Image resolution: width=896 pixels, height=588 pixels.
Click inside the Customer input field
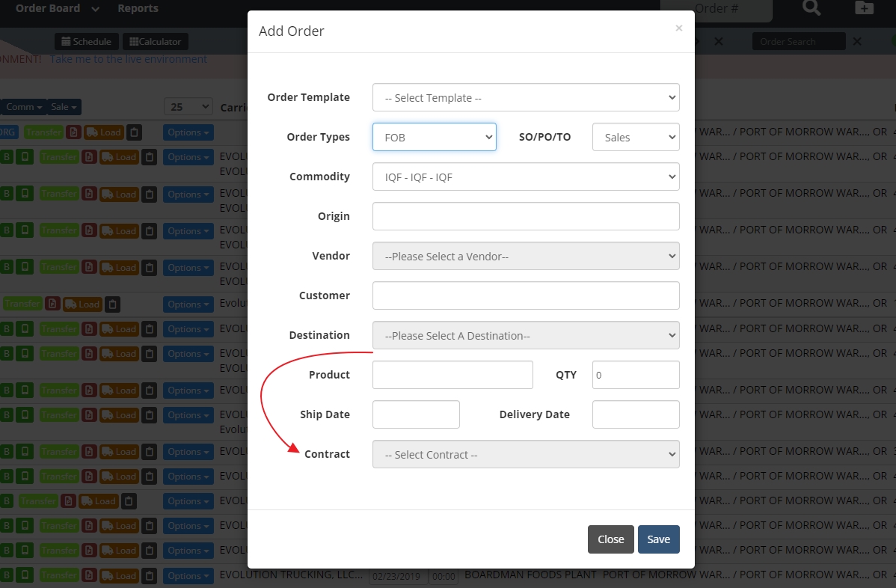[x=526, y=295]
